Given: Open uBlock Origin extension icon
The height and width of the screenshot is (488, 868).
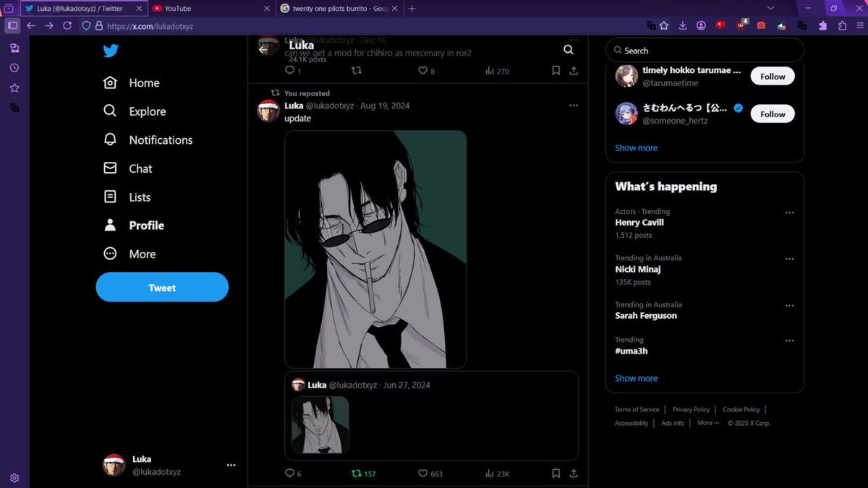Looking at the screenshot, I should 741,25.
